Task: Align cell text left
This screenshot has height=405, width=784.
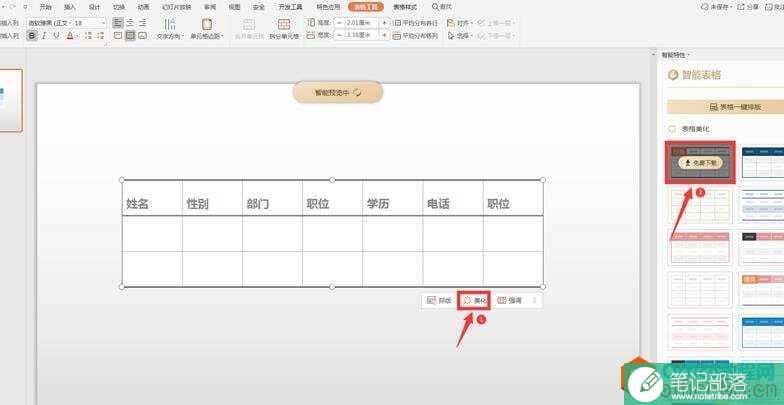Action: pos(118,23)
